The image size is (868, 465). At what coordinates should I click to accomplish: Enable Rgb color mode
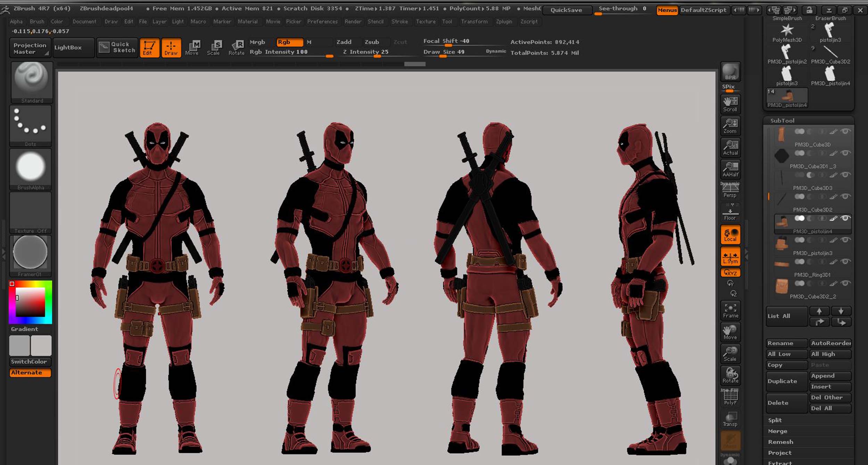point(290,42)
